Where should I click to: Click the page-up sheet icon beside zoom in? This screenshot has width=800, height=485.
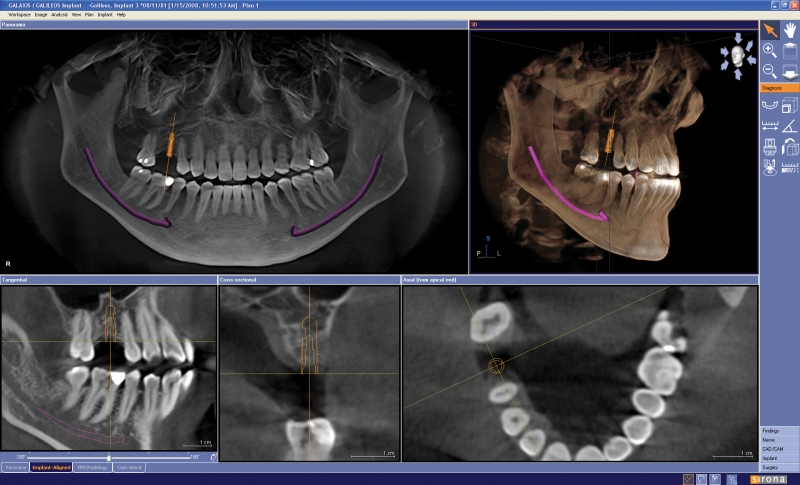tap(790, 50)
